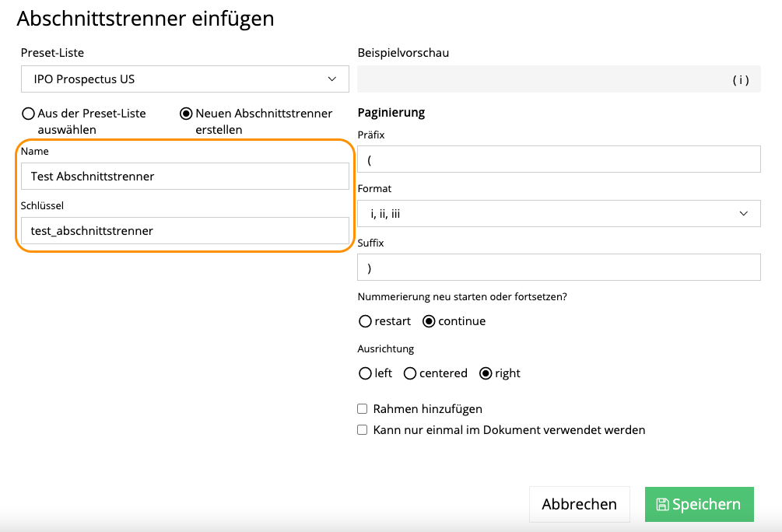
Task: Select 'Neuen Abschnittstrenner erstellen' radio button
Action: pos(186,114)
